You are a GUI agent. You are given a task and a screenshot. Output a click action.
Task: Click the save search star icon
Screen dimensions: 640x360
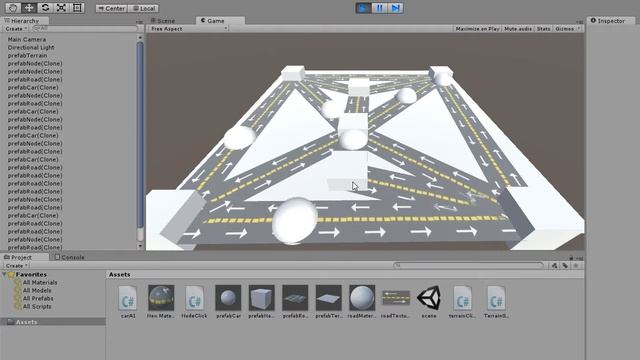tap(576, 266)
